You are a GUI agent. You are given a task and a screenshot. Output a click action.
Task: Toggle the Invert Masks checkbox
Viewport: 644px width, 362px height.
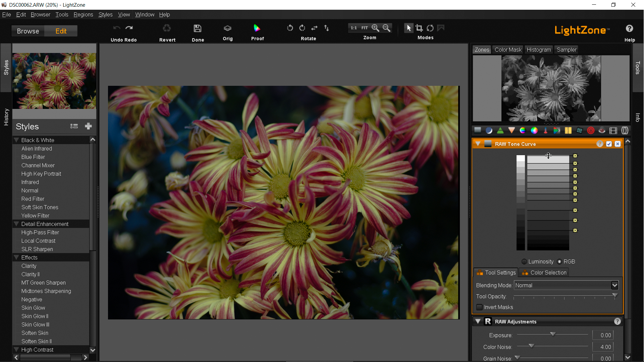[479, 307]
